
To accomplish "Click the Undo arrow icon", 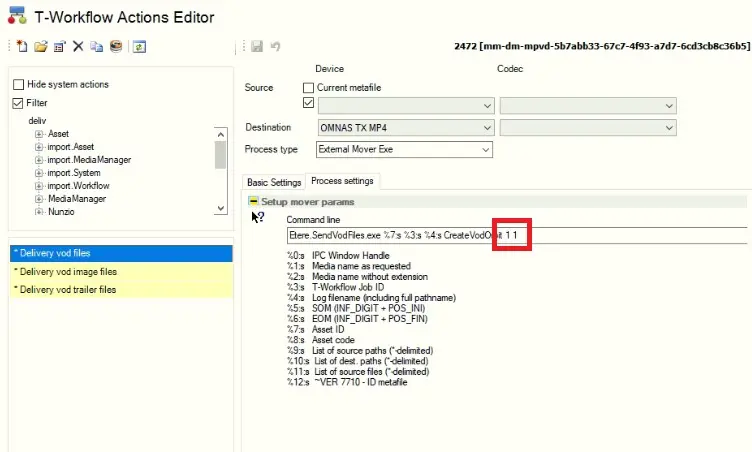I will click(x=275, y=46).
